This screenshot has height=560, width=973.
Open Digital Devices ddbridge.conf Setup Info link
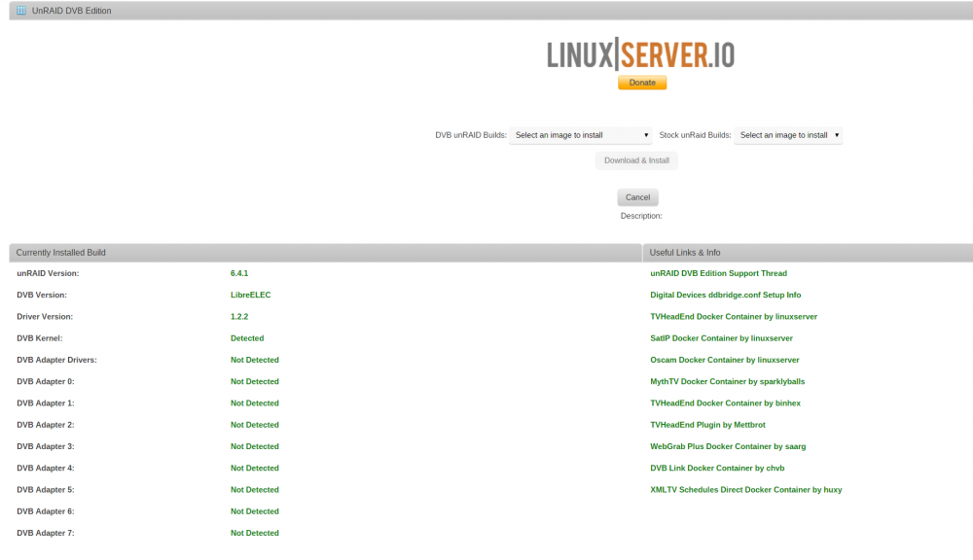click(x=726, y=296)
